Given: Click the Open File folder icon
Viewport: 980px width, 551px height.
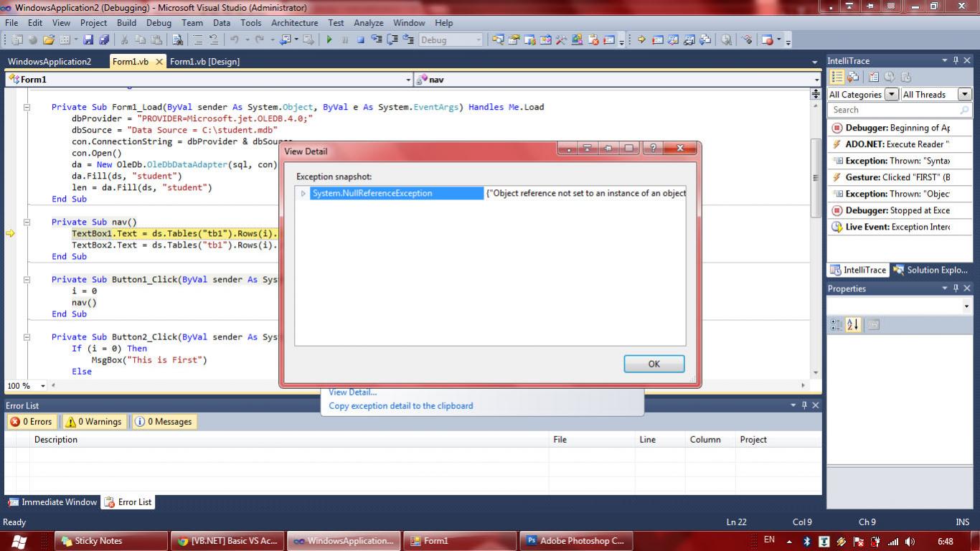Looking at the screenshot, I should [48, 40].
